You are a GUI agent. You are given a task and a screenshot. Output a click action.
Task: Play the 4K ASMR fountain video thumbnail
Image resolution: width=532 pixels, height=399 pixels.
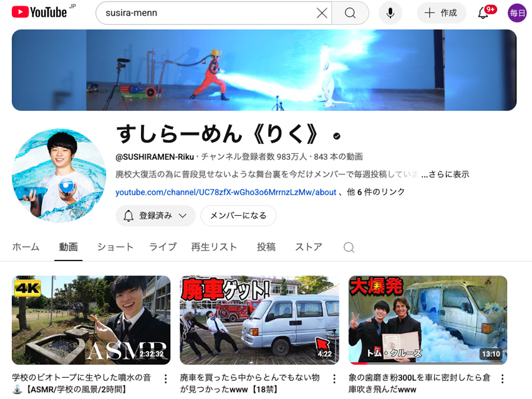[90, 319]
